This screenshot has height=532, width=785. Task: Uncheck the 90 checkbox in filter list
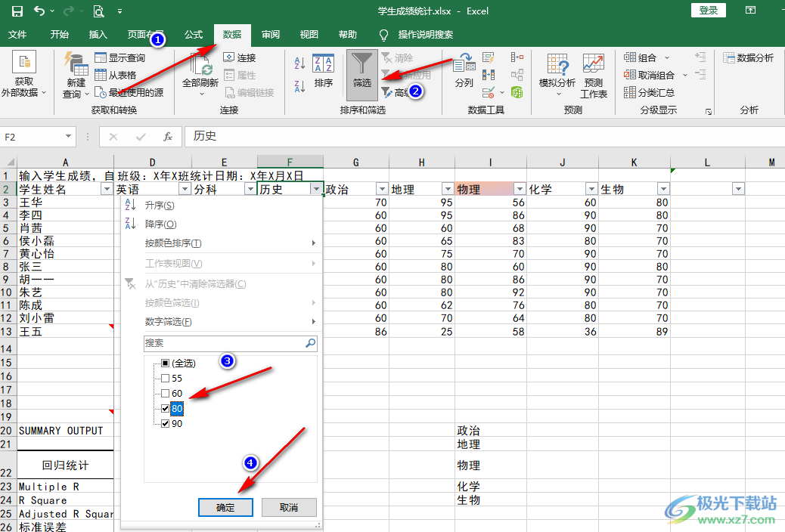(x=166, y=424)
